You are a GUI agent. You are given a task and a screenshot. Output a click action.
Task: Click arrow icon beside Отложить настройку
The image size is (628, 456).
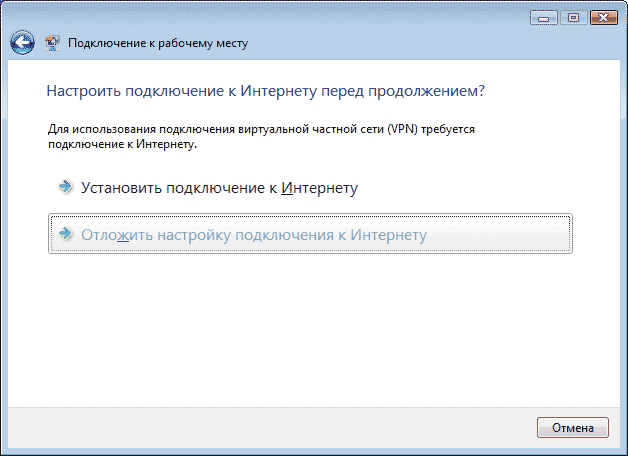[65, 234]
